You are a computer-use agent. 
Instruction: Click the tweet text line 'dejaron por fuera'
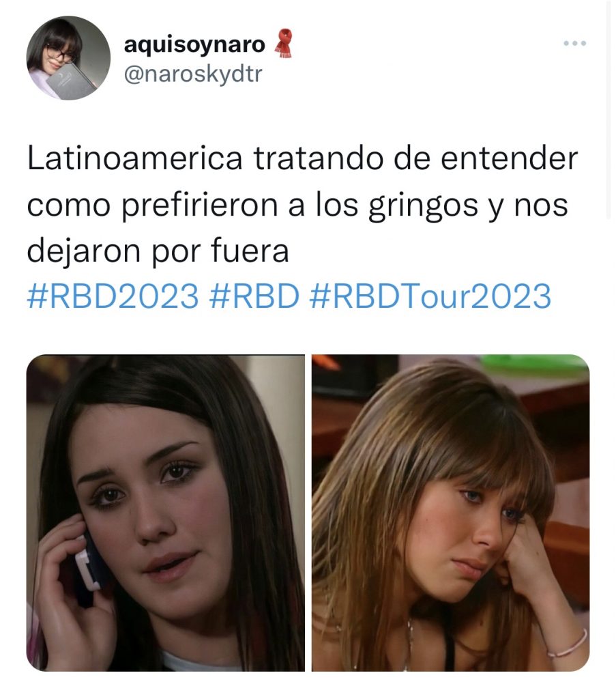pos(158,251)
